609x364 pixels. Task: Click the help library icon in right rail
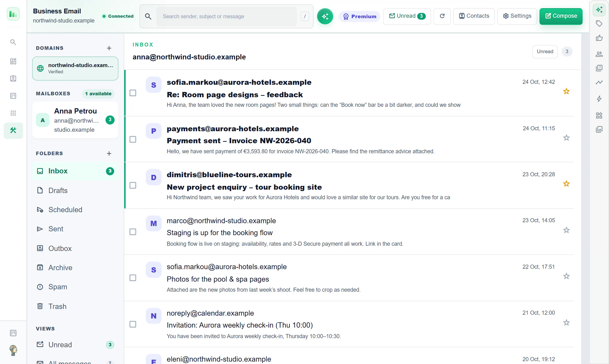[599, 68]
